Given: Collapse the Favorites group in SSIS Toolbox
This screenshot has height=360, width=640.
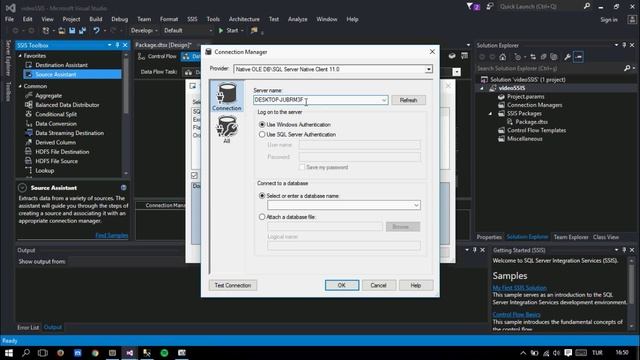Looking at the screenshot, I should (20, 56).
